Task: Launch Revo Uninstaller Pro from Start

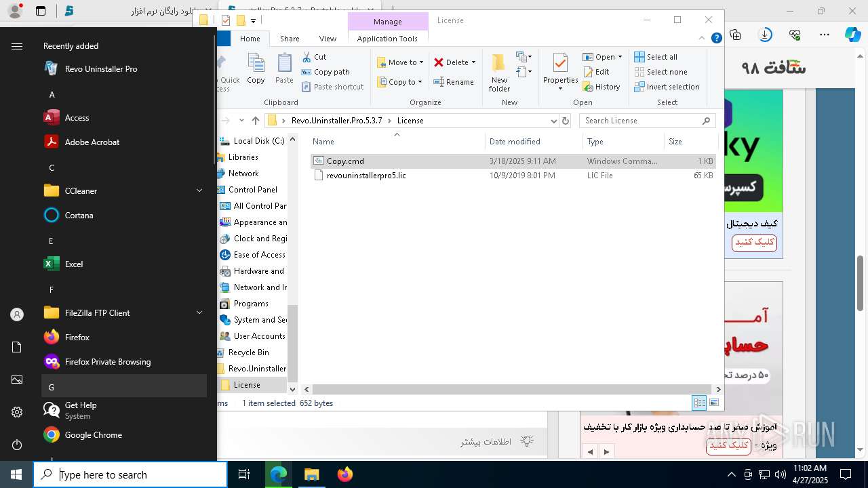Action: click(x=124, y=68)
